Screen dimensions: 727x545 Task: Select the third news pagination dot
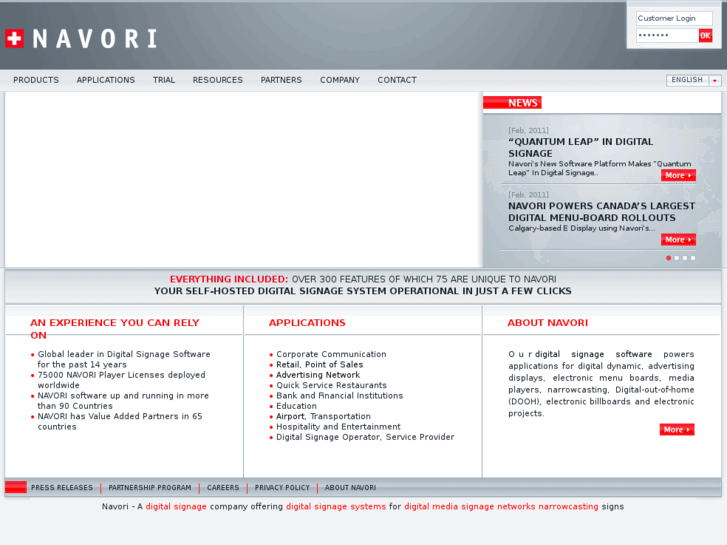click(x=685, y=258)
